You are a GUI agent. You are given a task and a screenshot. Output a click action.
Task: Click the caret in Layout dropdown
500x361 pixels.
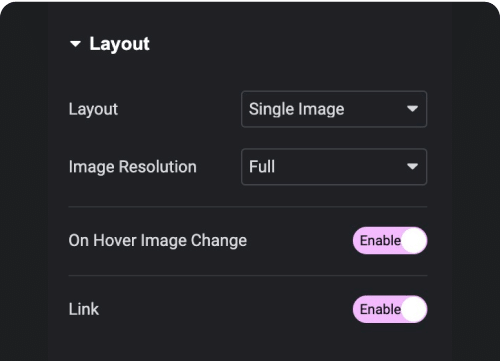point(412,109)
